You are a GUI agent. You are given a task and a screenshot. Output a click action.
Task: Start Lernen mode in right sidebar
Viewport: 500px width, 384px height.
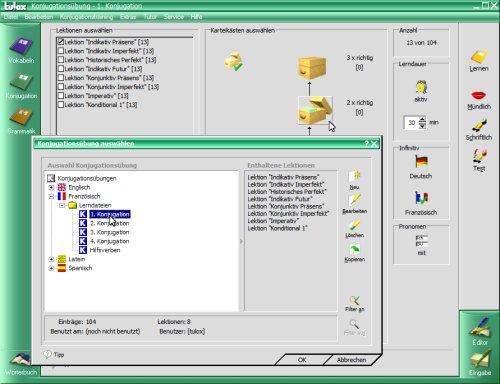479,61
